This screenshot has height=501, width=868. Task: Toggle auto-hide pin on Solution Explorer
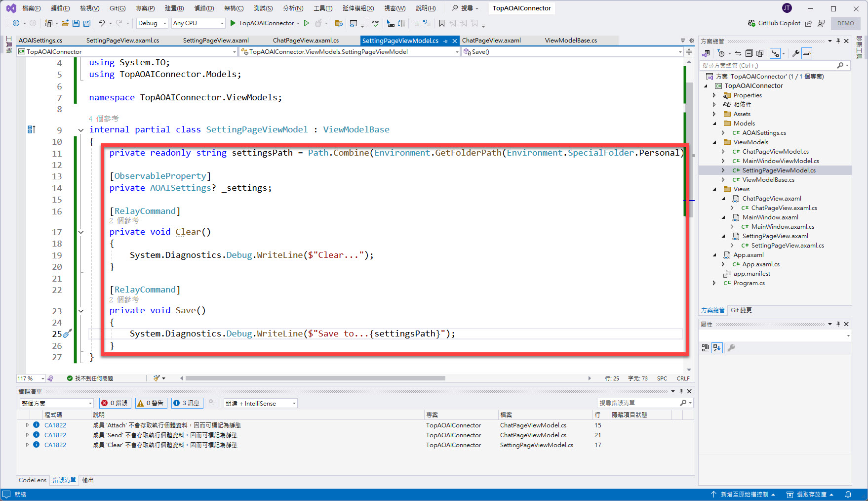[x=838, y=41]
